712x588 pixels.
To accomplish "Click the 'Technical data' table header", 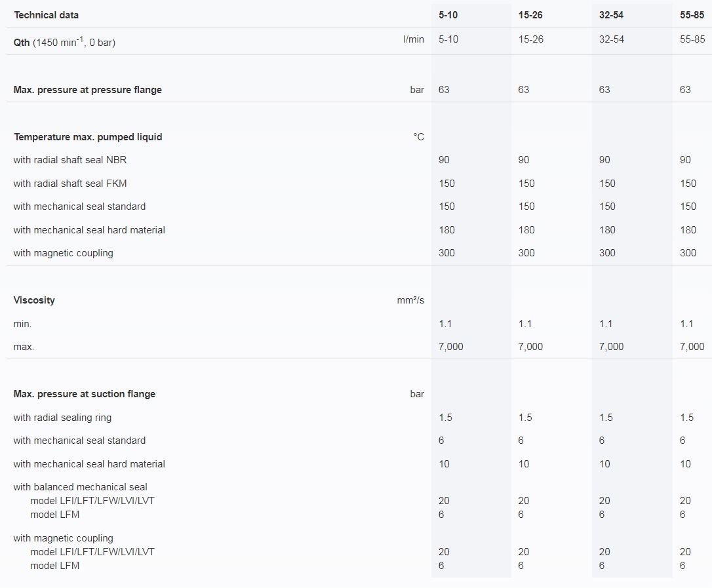I will pos(47,15).
